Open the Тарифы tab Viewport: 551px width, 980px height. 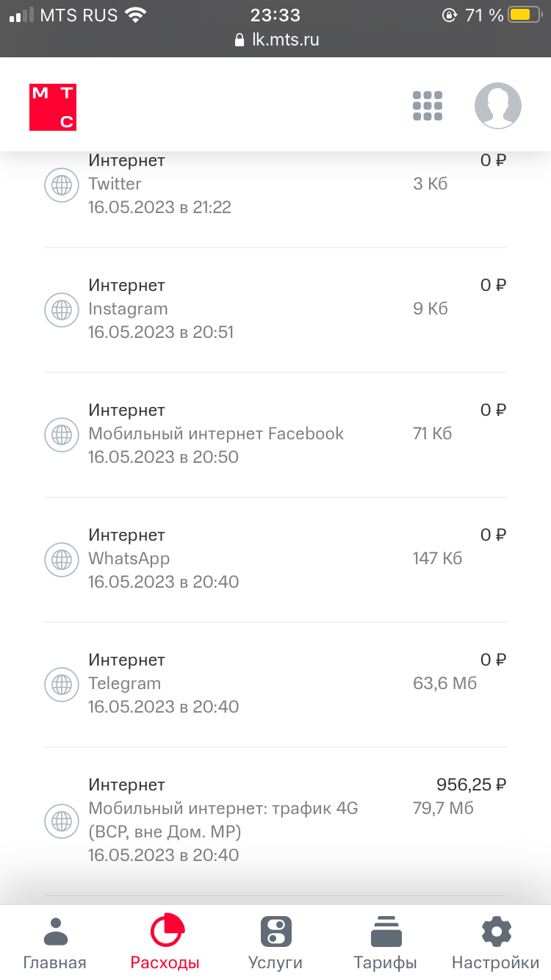point(386,943)
